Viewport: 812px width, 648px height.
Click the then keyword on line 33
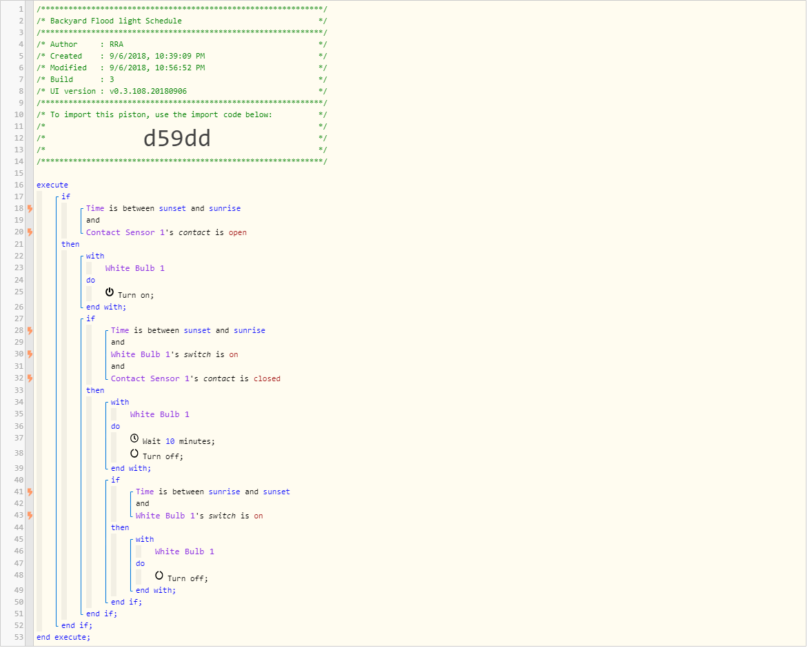95,391
